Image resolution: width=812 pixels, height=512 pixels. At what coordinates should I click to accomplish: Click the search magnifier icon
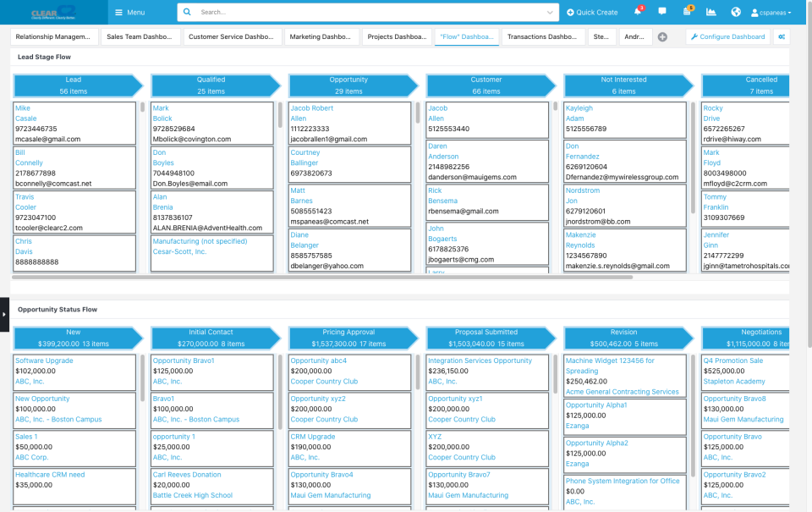(187, 12)
